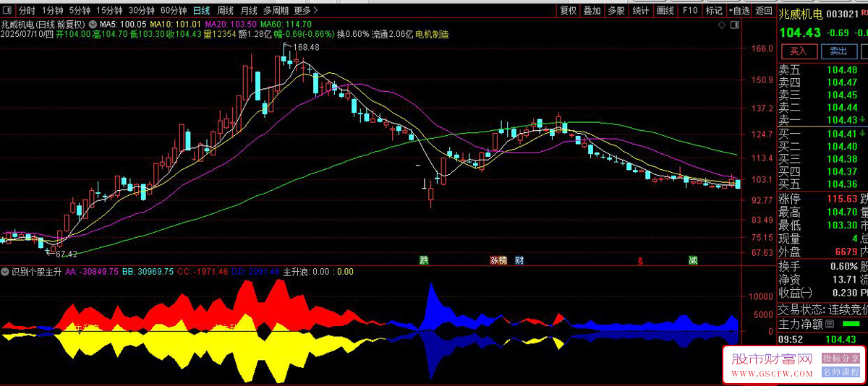Click the 收益(一) value 0.230
The image size is (868, 386).
point(844,292)
